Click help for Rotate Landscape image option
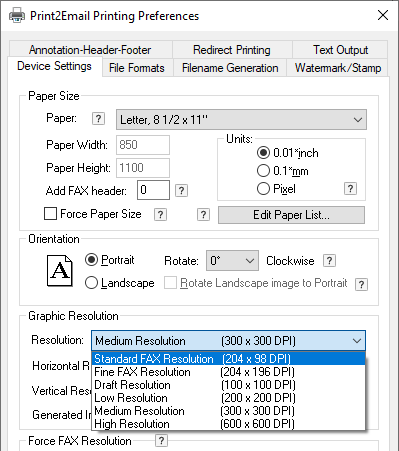This screenshot has width=399, height=451. pyautogui.click(x=362, y=285)
